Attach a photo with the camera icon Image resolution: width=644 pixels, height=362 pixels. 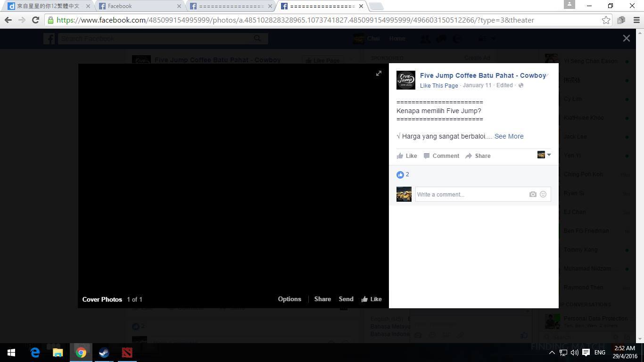point(533,194)
